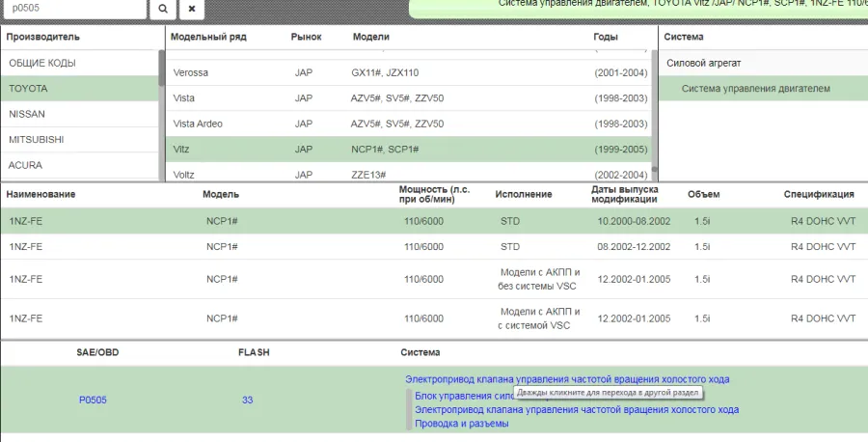
Task: Select ACURA manufacturer
Action: (80, 165)
